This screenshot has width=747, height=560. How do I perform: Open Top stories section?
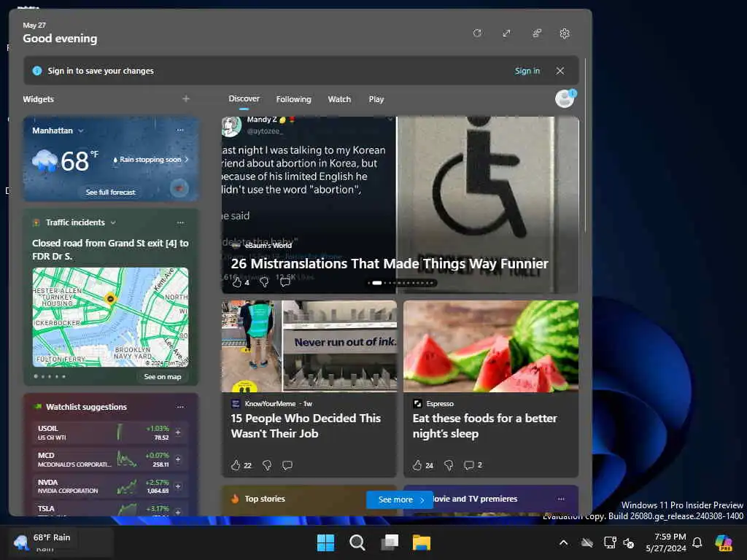coord(265,499)
